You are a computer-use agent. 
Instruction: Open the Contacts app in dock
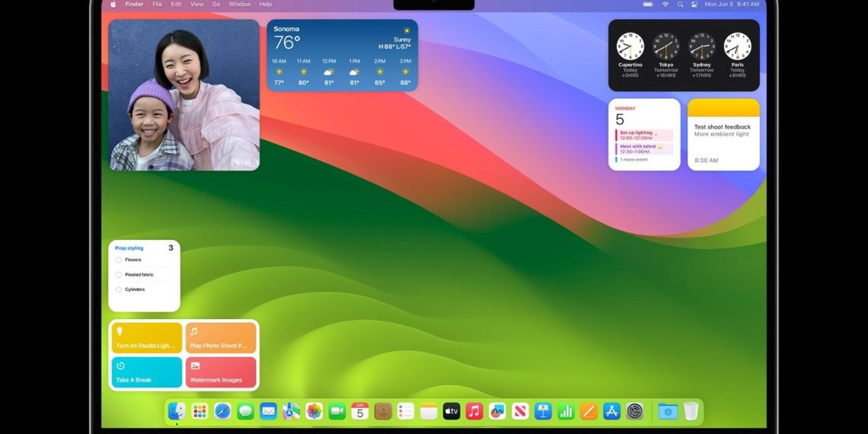click(x=383, y=410)
